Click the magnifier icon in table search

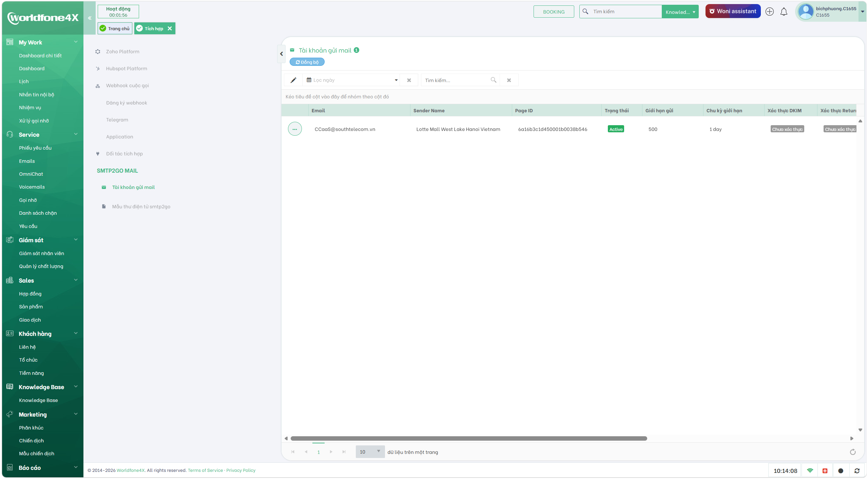[x=494, y=80]
